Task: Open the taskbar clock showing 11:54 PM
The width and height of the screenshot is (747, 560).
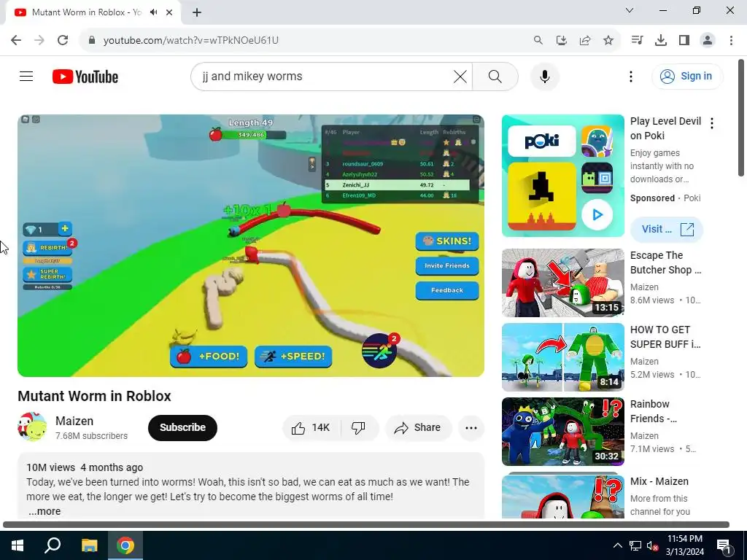Action: (x=684, y=545)
